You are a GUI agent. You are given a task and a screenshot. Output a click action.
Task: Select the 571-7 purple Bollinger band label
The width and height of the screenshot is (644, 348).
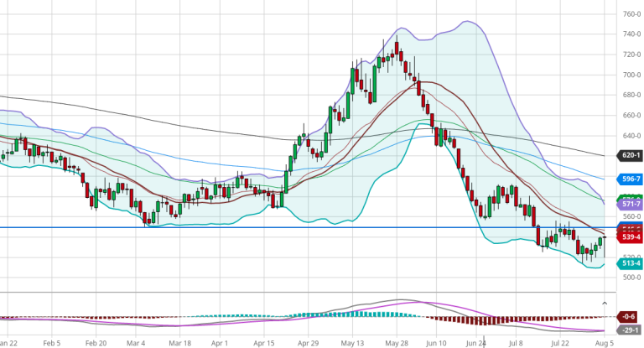click(x=631, y=205)
